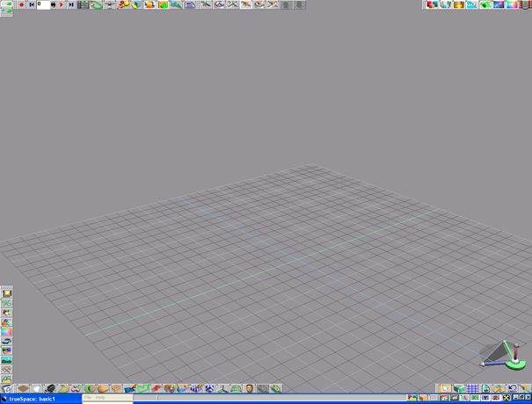Open the Help menu
The image size is (532, 404).
tap(100, 398)
